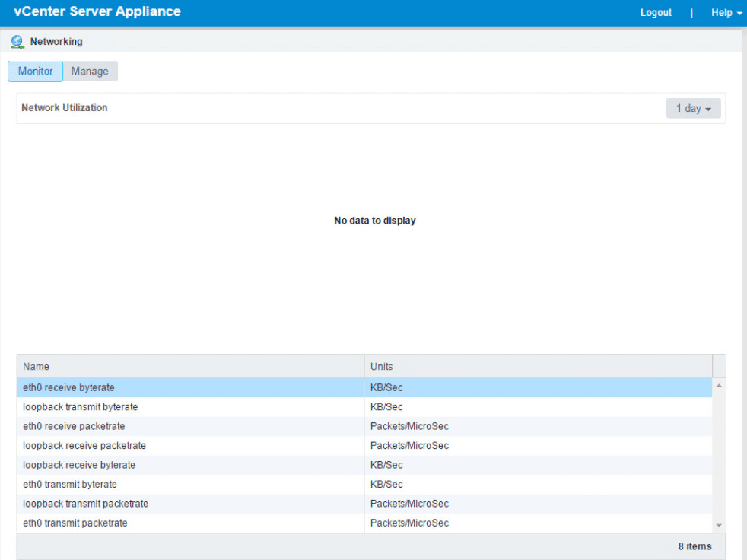Click the Network Utilization panel header
This screenshot has width=747, height=560.
point(65,108)
